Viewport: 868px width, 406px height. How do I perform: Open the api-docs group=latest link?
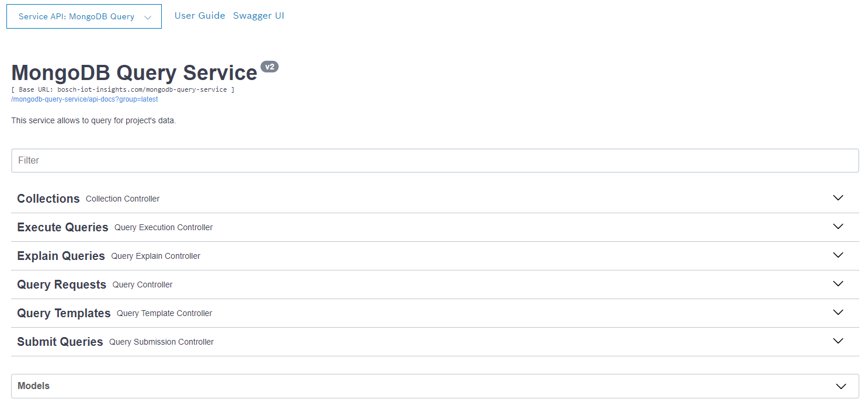click(85, 99)
